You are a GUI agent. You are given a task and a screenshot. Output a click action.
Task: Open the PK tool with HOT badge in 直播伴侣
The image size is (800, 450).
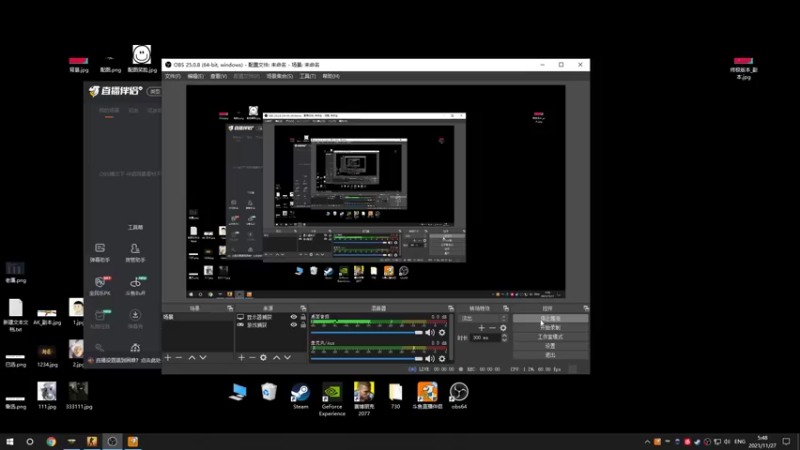click(x=100, y=286)
